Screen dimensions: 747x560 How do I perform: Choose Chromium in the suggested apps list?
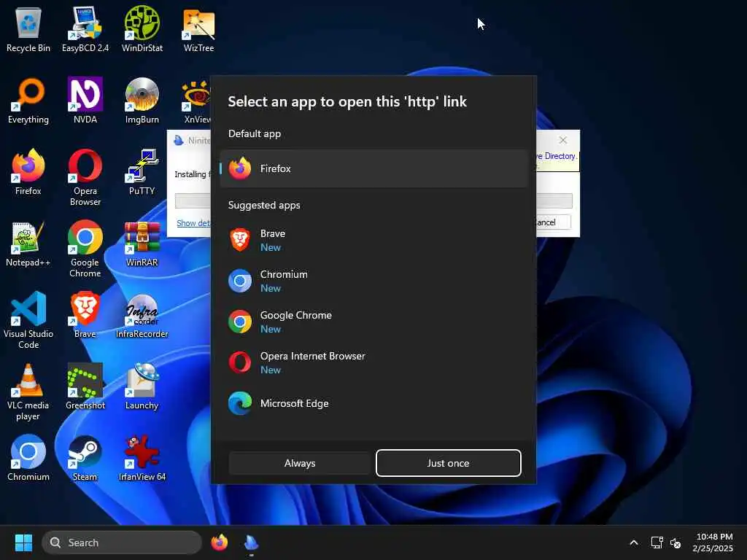[x=374, y=281]
